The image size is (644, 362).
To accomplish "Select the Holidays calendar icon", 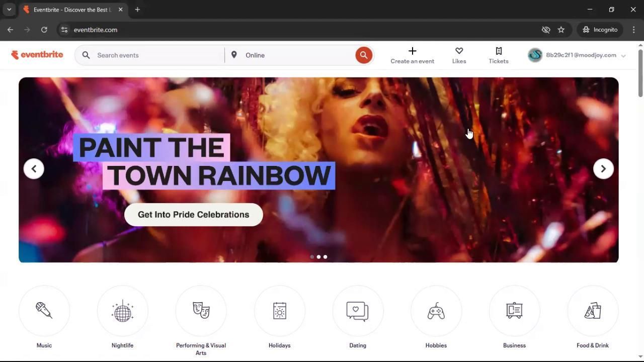I will click(x=279, y=311).
